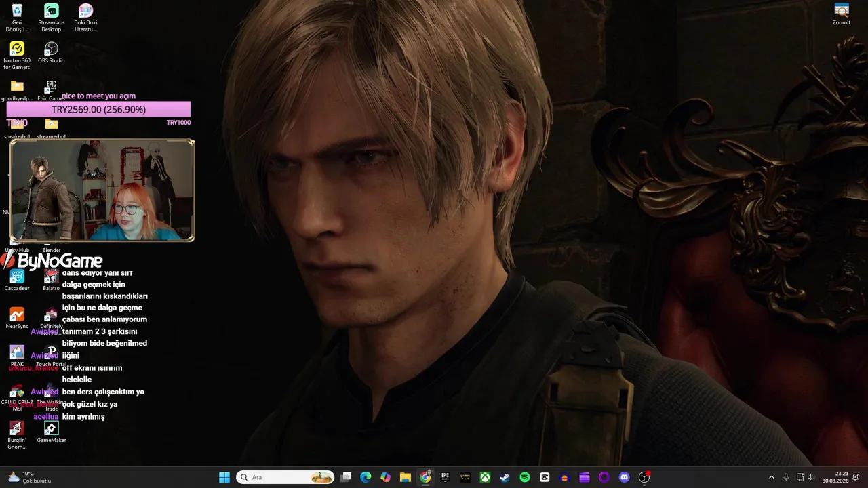Launch Microsoft Edge from the taskbar
Viewport: 868px width, 488px height.
click(366, 477)
